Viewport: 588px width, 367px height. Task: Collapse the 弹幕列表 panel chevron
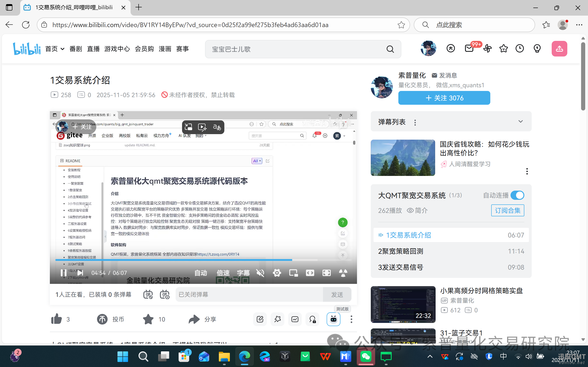tap(521, 121)
